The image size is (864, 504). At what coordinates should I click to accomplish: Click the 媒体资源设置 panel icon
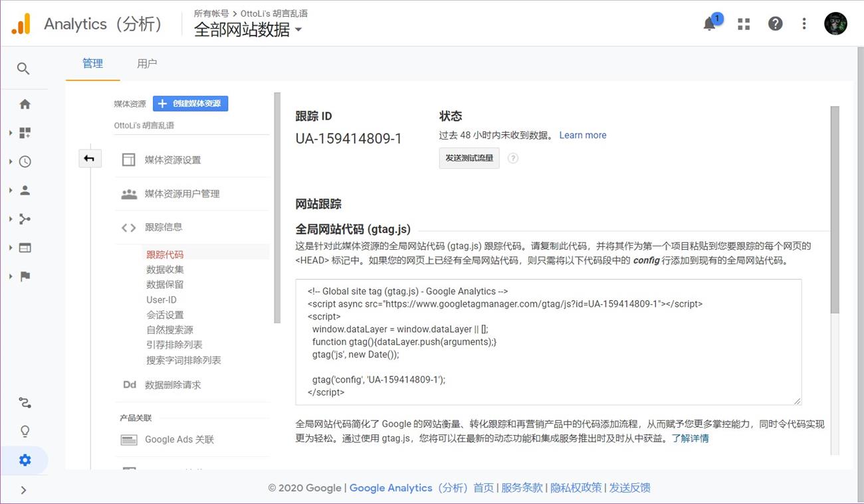pyautogui.click(x=128, y=160)
